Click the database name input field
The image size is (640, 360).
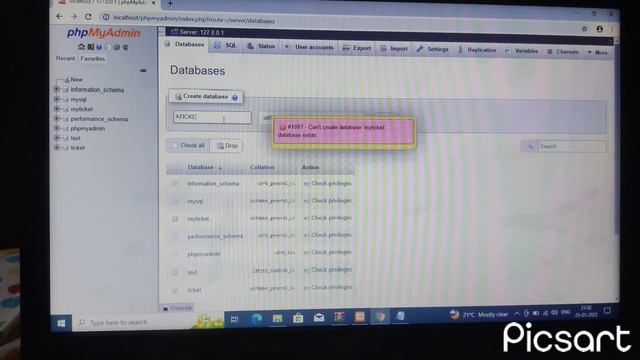click(212, 117)
